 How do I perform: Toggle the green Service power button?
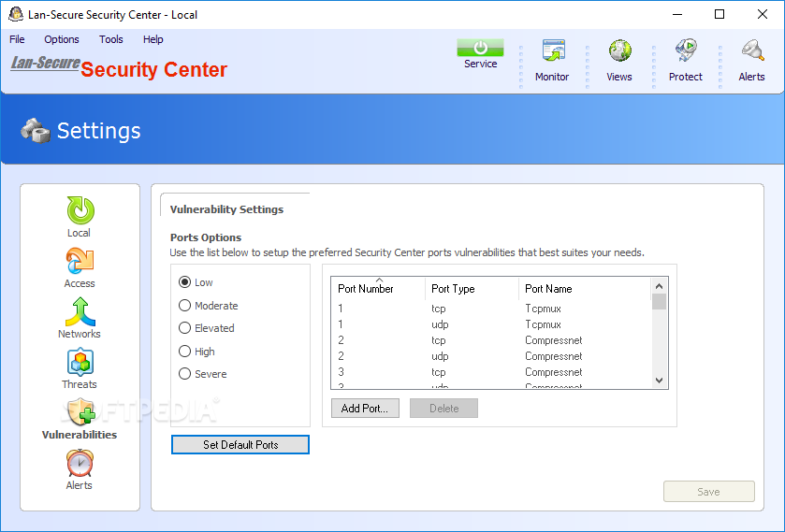(x=480, y=48)
